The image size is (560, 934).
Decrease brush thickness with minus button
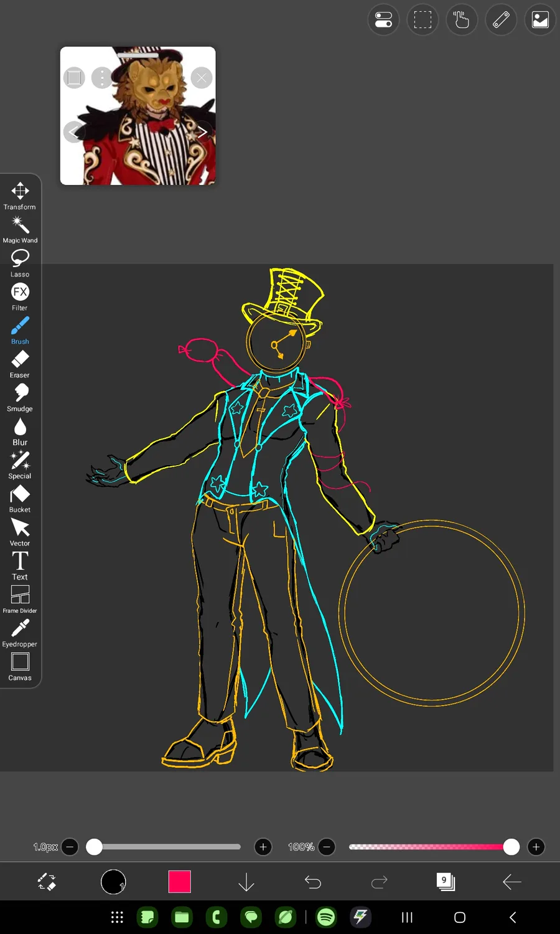[70, 847]
